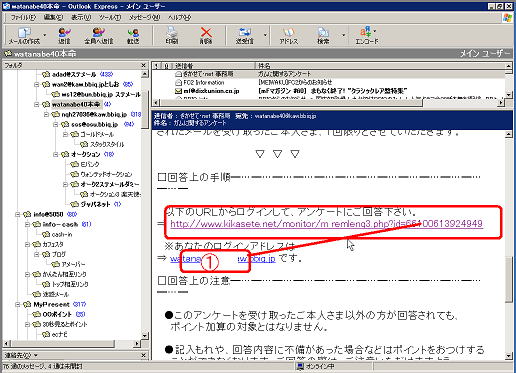Click the folder pane horizontal scrollbar thumb
The width and height of the screenshot is (516, 373).
click(x=62, y=343)
